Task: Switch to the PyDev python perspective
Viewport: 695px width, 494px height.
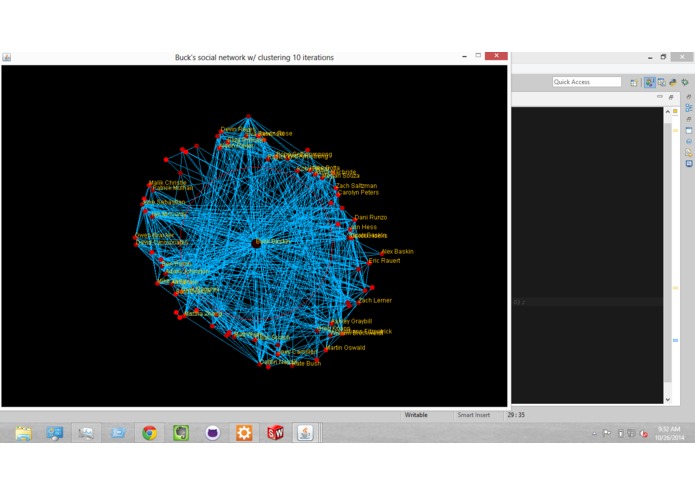Action: click(673, 82)
